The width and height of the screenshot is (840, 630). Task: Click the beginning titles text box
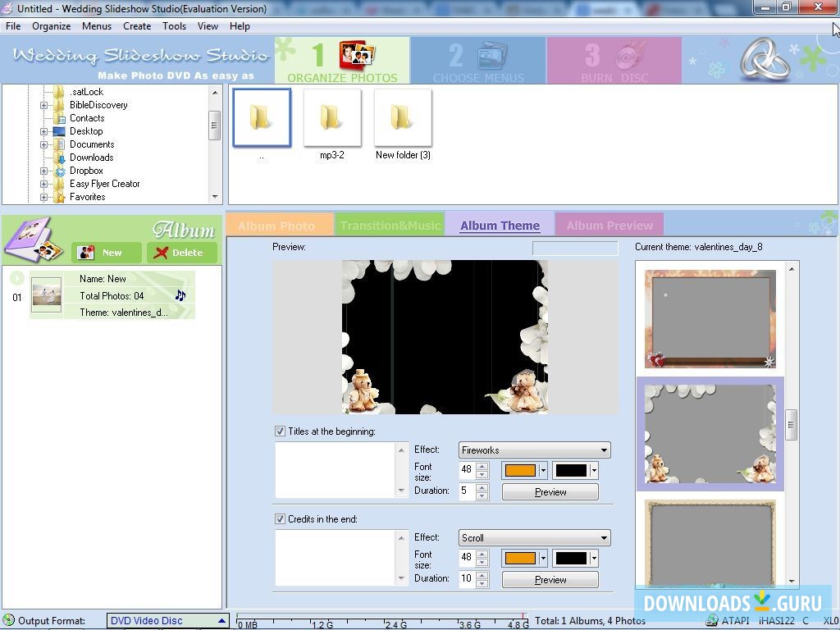pos(336,470)
